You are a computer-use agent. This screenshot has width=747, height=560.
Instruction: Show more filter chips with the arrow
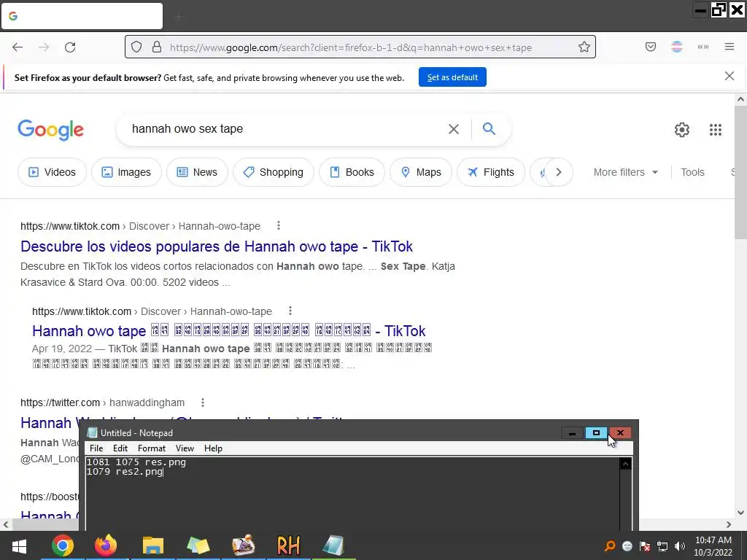point(559,172)
